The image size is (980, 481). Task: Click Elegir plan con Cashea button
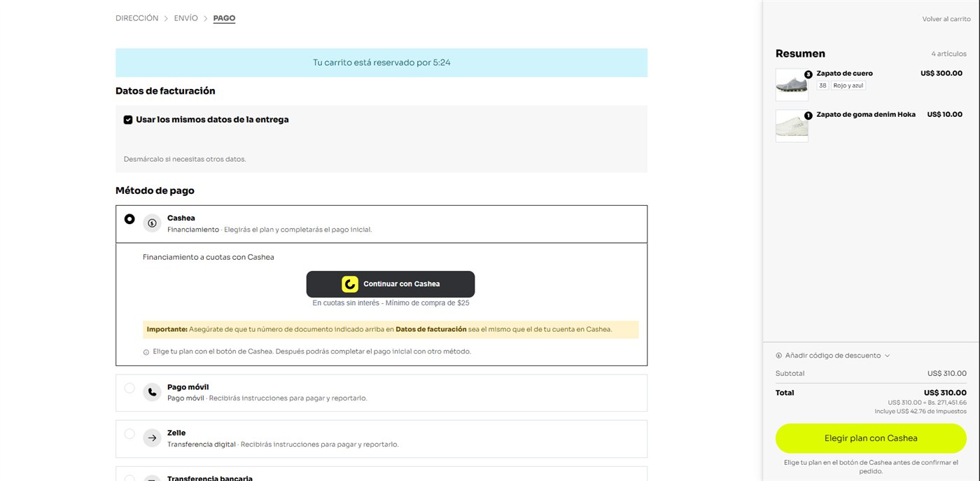[x=871, y=438]
